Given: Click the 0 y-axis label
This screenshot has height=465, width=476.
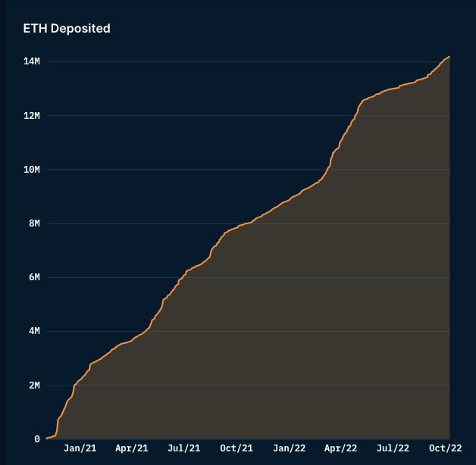Looking at the screenshot, I should (36, 439).
